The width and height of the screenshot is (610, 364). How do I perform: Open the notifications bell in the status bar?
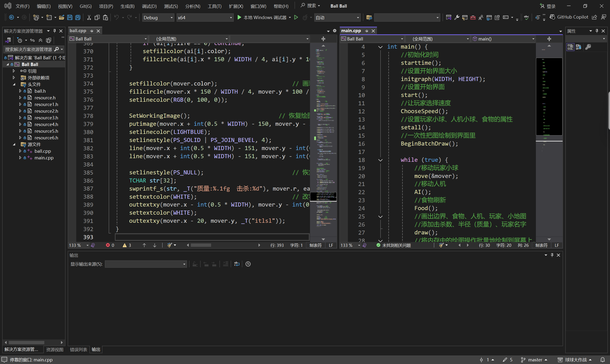[x=603, y=359]
